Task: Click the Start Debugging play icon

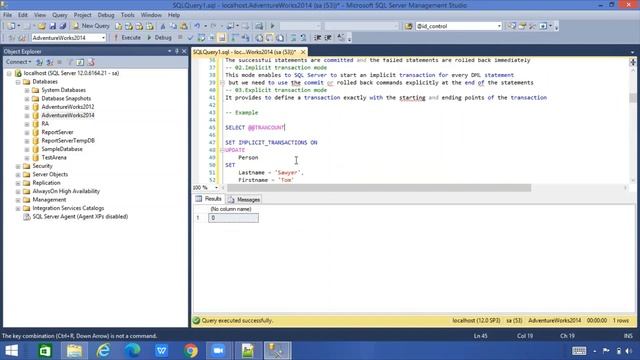Action: pyautogui.click(x=272, y=26)
